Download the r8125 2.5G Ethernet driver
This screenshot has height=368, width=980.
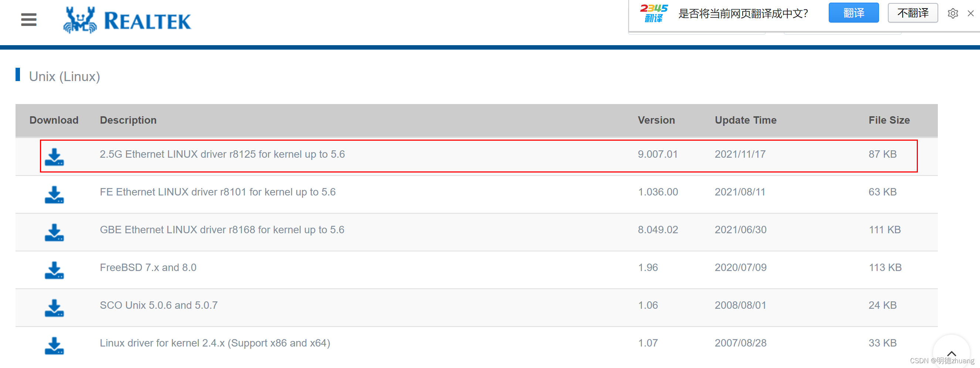(54, 157)
